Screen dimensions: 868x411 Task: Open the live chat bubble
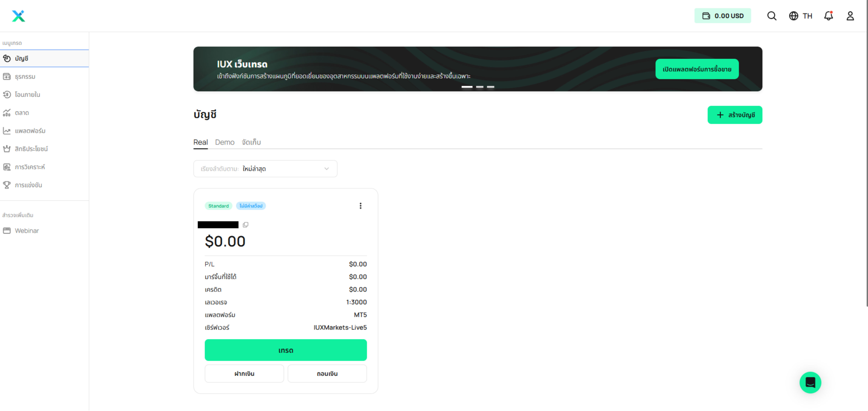point(810,382)
